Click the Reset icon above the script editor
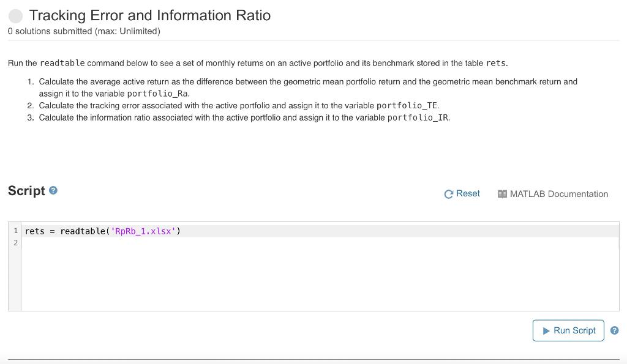Screen dimensions: 627x364 click(448, 193)
